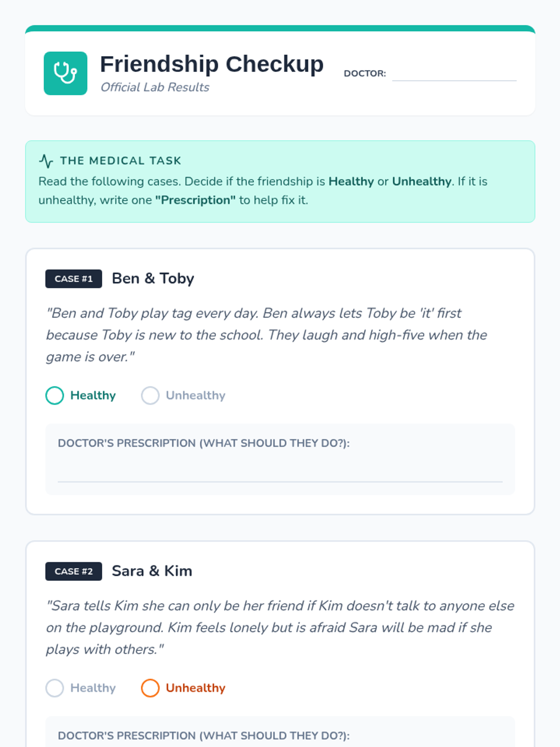Image resolution: width=560 pixels, height=747 pixels.
Task: Click Case #2 Doctor's Prescription label
Action: [x=203, y=735]
